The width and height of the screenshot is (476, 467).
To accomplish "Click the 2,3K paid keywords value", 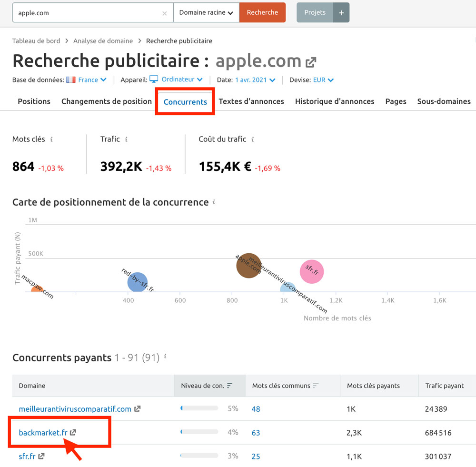I will coord(354,433).
